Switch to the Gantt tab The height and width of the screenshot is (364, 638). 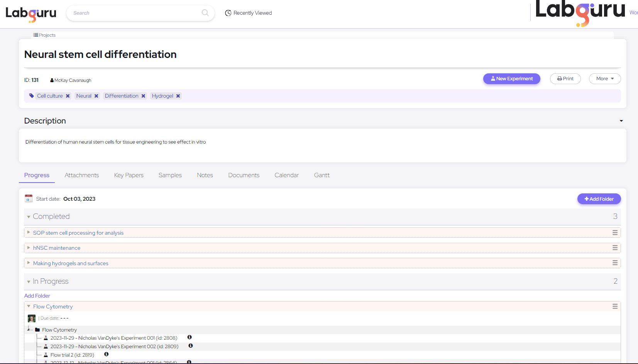pos(322,175)
